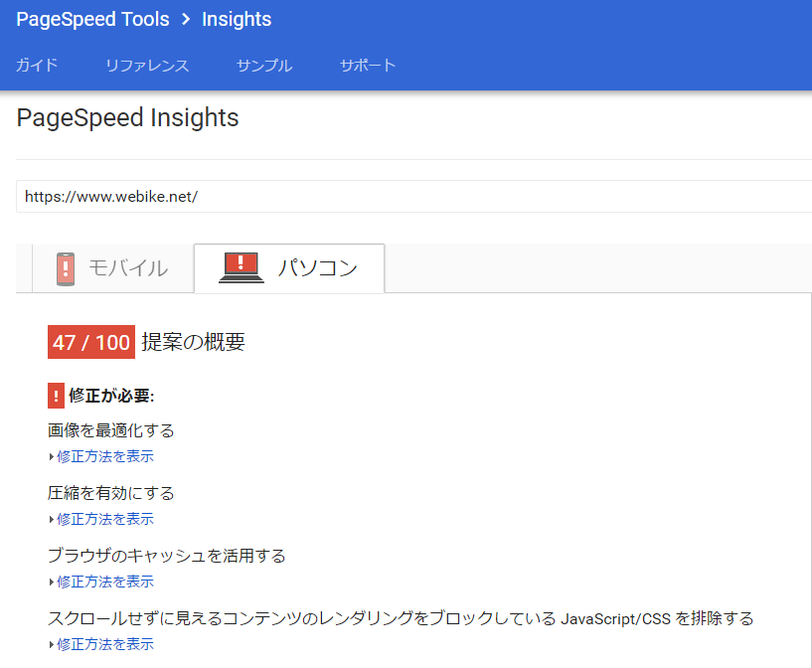
Task: Click the URL field containing https://www.webike.net/
Action: (398, 197)
